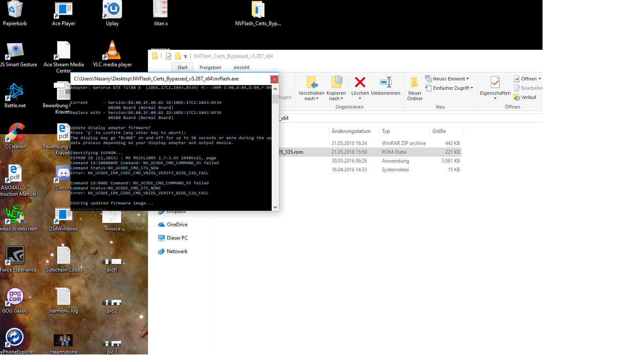This screenshot has width=644, height=362.
Task: Click the nvflash.exe console title bar
Action: tap(171, 79)
